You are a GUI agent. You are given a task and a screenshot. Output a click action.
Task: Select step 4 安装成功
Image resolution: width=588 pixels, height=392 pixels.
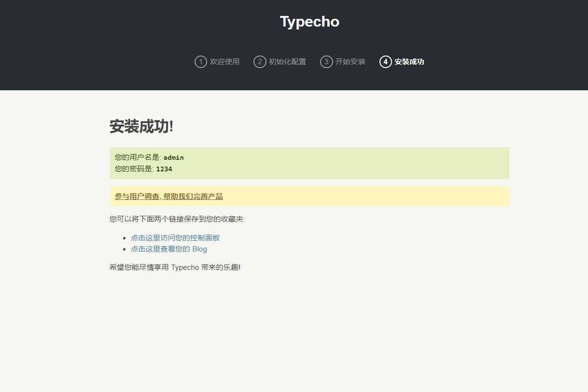[402, 62]
